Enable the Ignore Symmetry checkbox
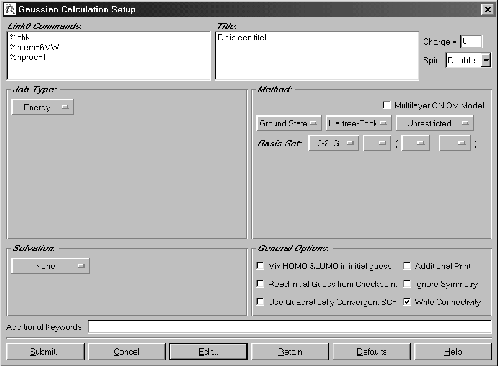498x366 pixels. [407, 284]
